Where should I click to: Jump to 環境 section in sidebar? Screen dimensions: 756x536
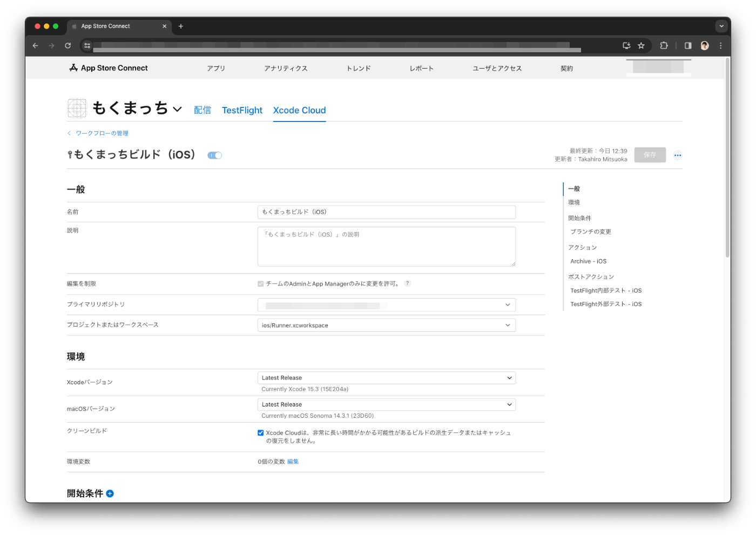click(574, 202)
